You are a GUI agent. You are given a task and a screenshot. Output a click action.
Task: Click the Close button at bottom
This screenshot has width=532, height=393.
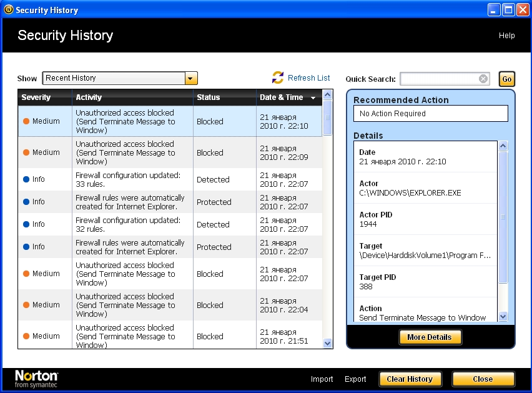[483, 379]
